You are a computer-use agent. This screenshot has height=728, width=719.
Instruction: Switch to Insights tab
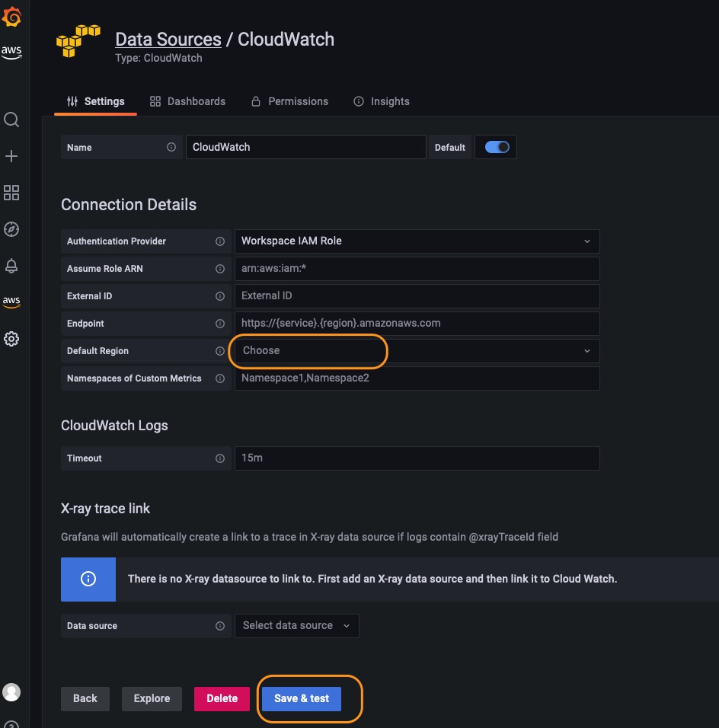pos(382,102)
